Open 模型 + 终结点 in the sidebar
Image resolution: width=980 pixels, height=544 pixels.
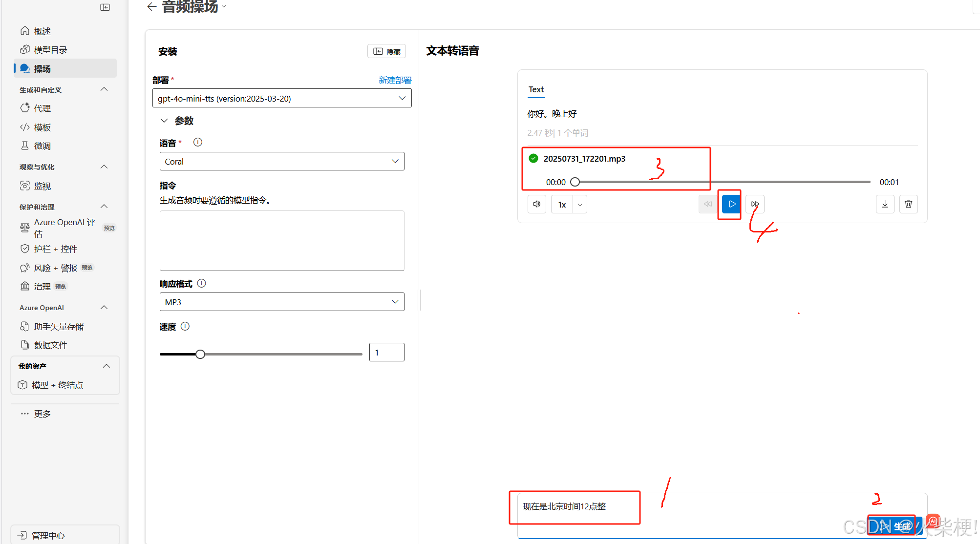click(65, 385)
